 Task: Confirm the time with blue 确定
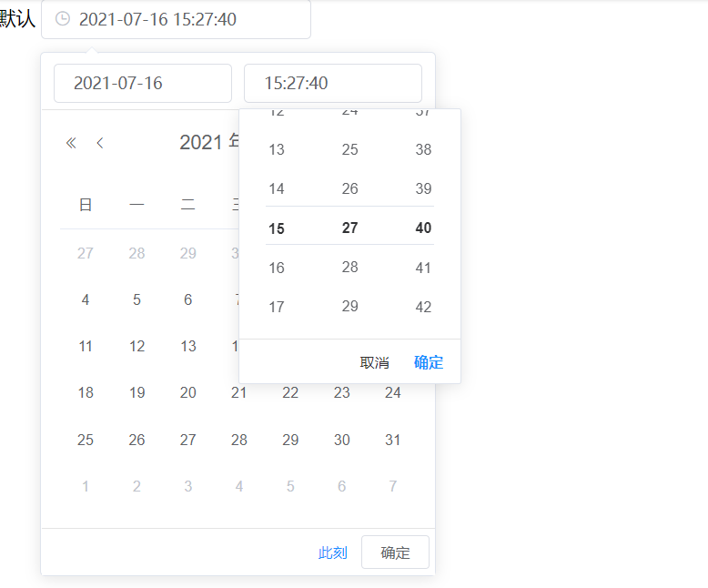coord(429,362)
